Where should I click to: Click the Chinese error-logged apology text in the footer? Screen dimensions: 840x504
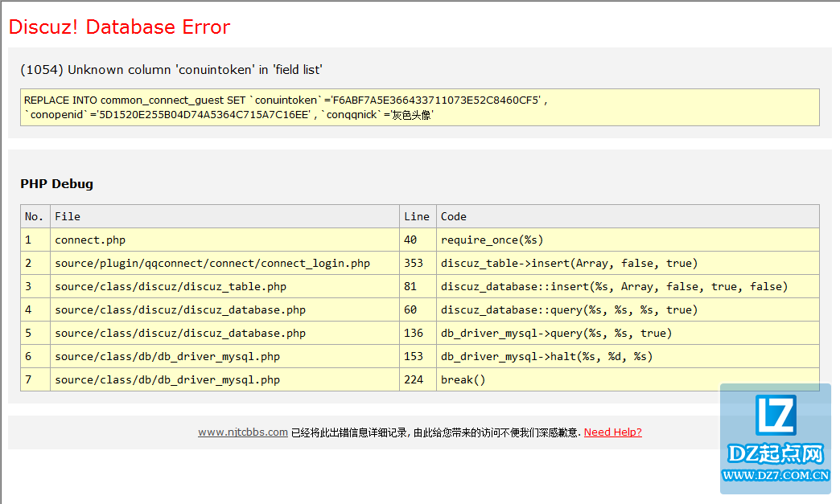435,432
